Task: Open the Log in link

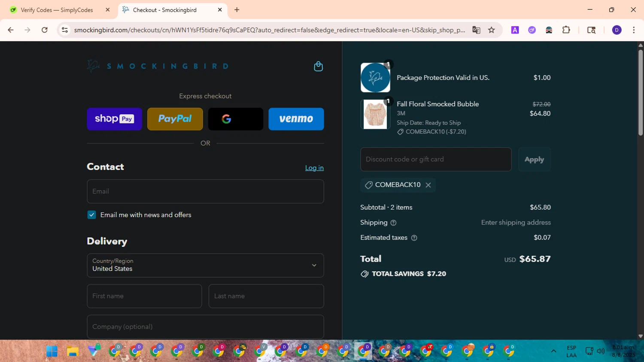Action: tap(314, 168)
